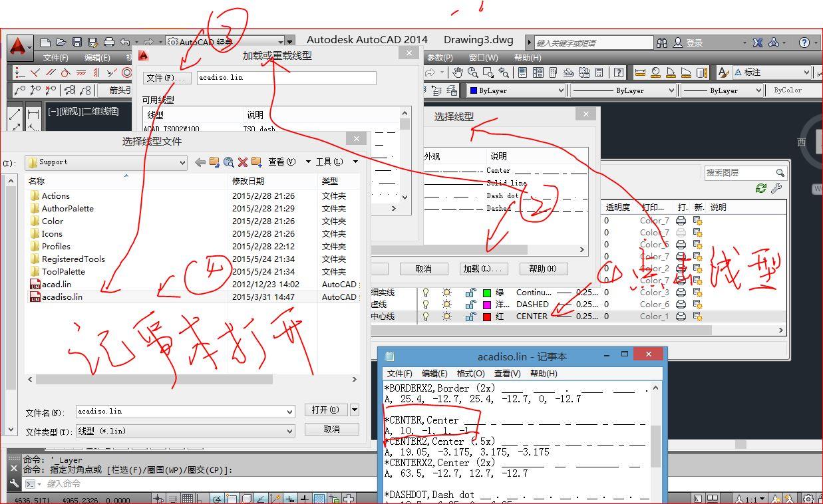
Task: Select the Zoom Realtime tool
Action: click(472, 72)
